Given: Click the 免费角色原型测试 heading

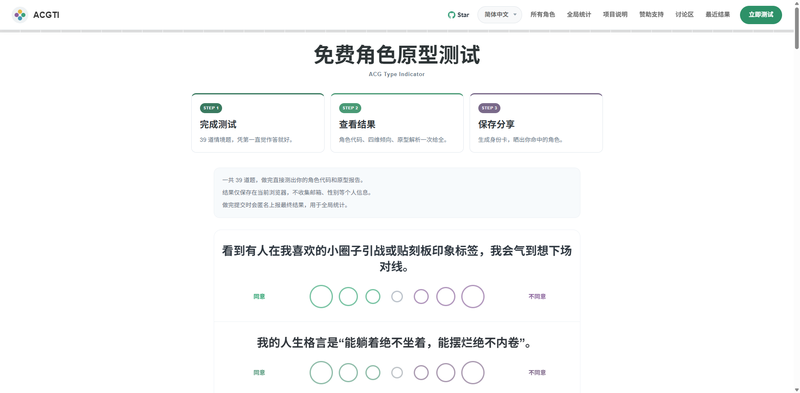Looking at the screenshot, I should 396,55.
